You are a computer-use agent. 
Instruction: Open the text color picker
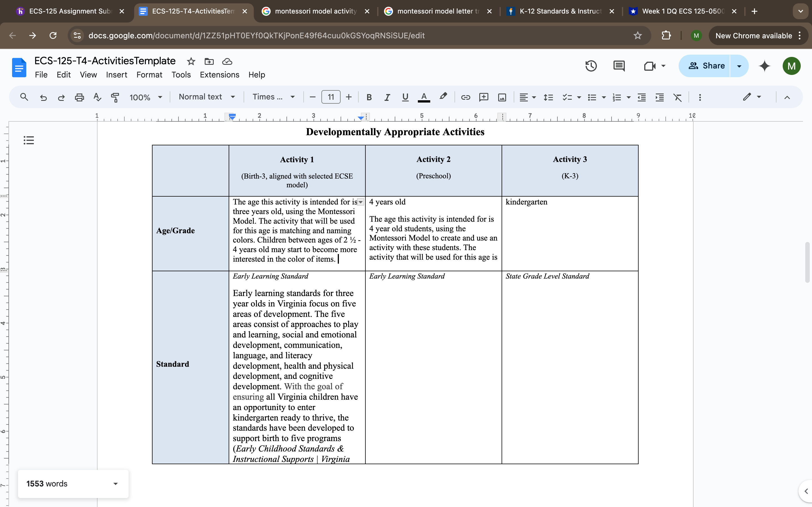424,97
